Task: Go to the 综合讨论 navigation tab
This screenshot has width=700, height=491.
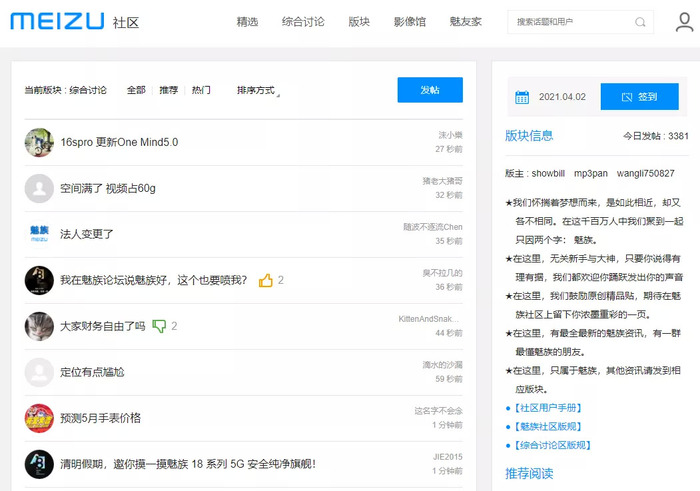Action: coord(303,22)
